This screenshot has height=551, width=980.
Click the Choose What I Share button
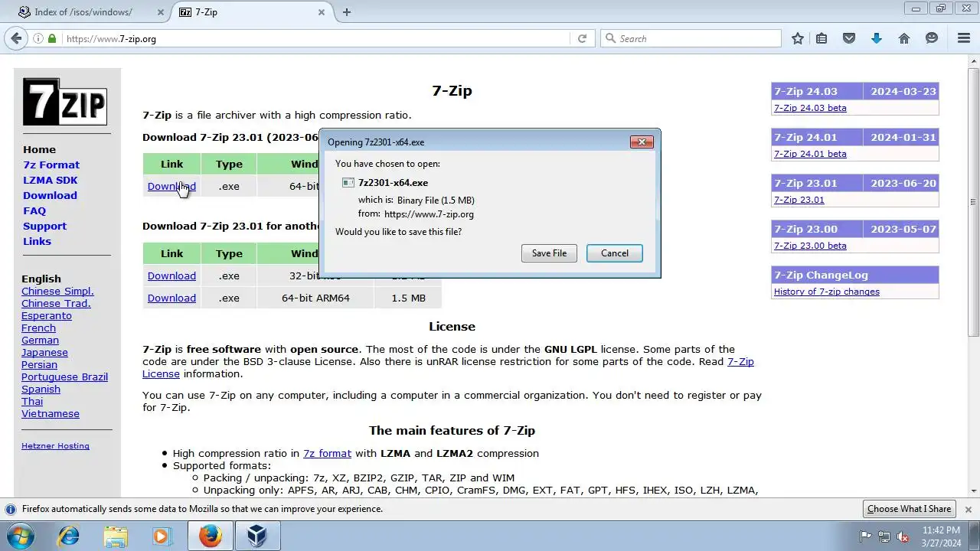[909, 509]
